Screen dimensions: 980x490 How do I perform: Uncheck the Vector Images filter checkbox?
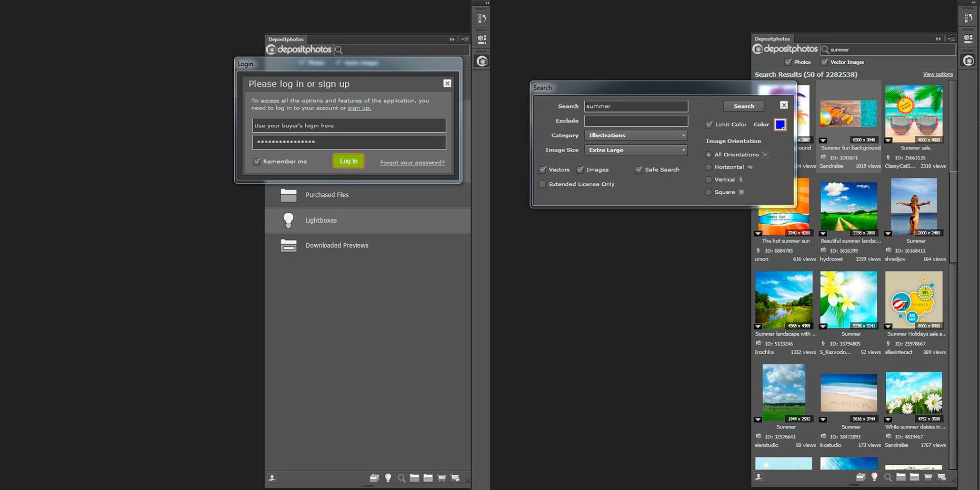coord(824,62)
